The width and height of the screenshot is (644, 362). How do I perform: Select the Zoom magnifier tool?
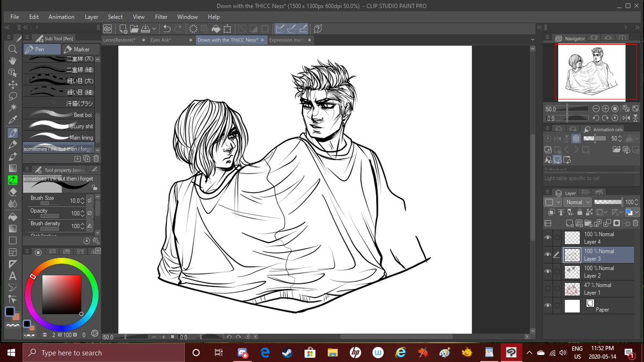[x=13, y=49]
